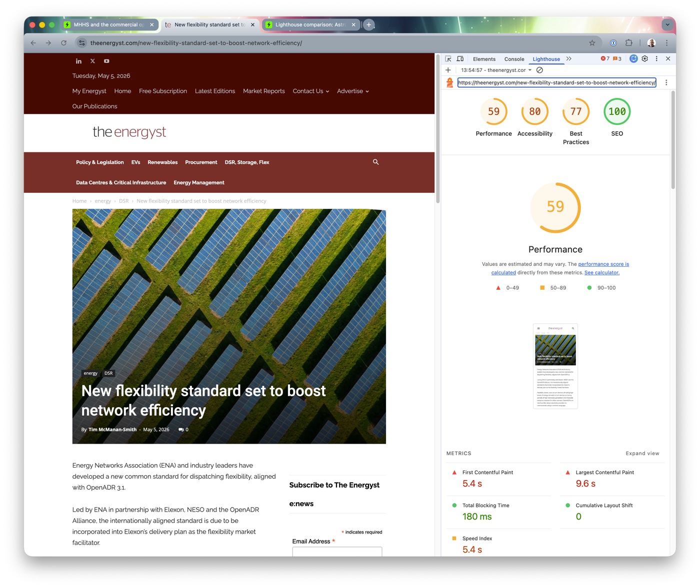700x588 pixels.
Task: Open Free Subscription link
Action: [163, 91]
